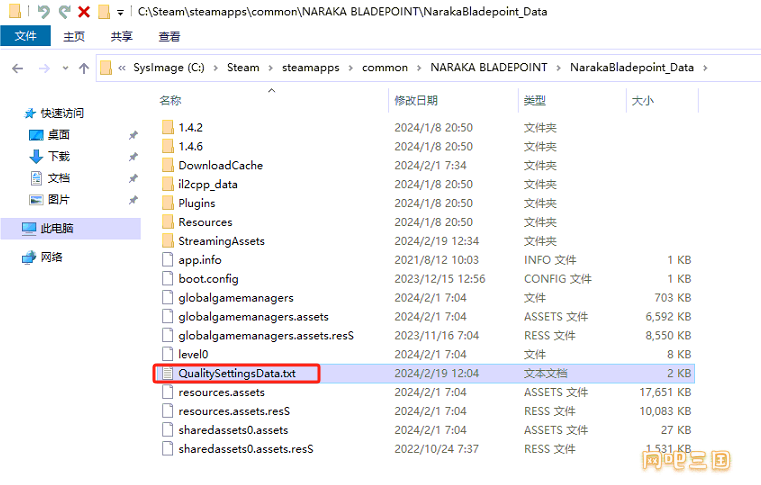Screen dimensions: 761x485
Task: Select 此电脑 in the navigation pane
Action: (71, 228)
